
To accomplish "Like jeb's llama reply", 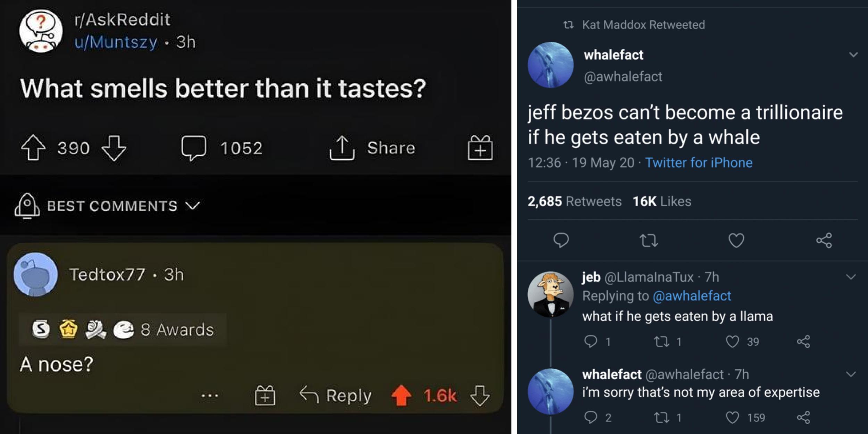I will [x=733, y=342].
